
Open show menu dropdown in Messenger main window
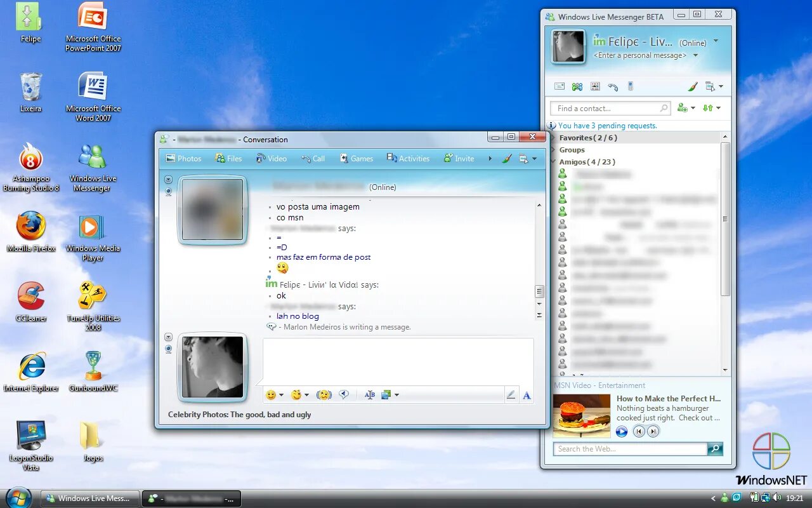coord(714,86)
